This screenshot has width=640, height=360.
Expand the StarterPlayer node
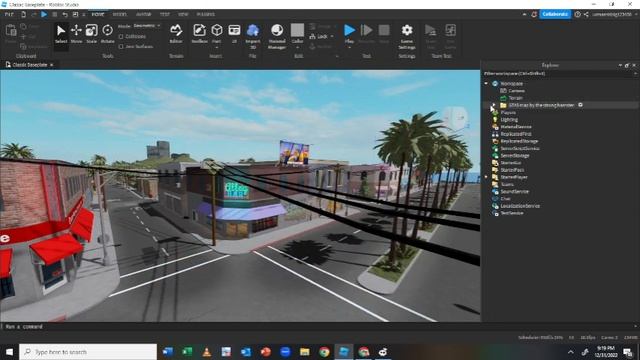pyautogui.click(x=486, y=177)
